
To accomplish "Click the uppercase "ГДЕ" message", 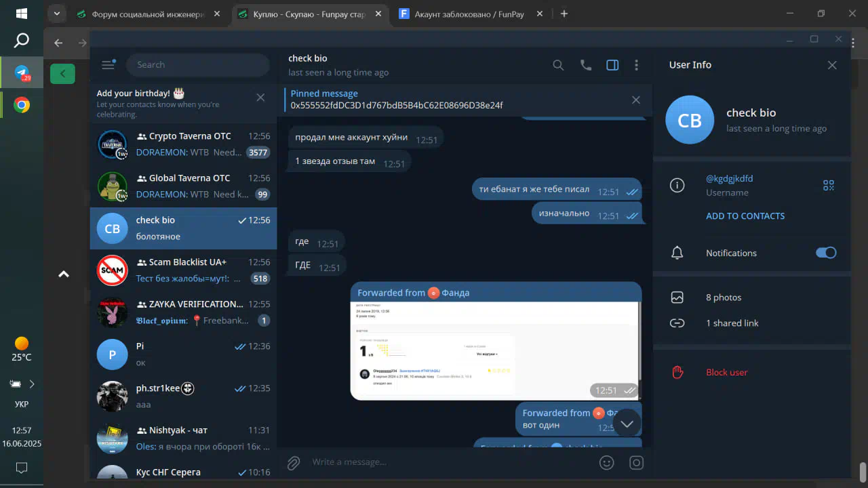I will [x=317, y=266].
